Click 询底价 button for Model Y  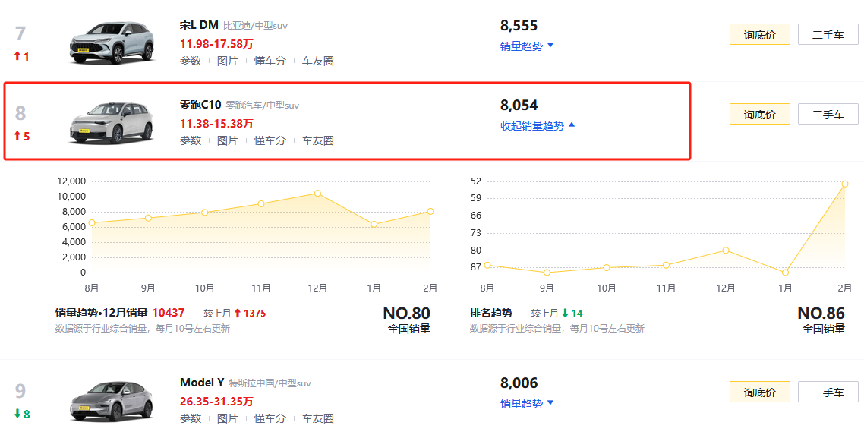[x=760, y=392]
